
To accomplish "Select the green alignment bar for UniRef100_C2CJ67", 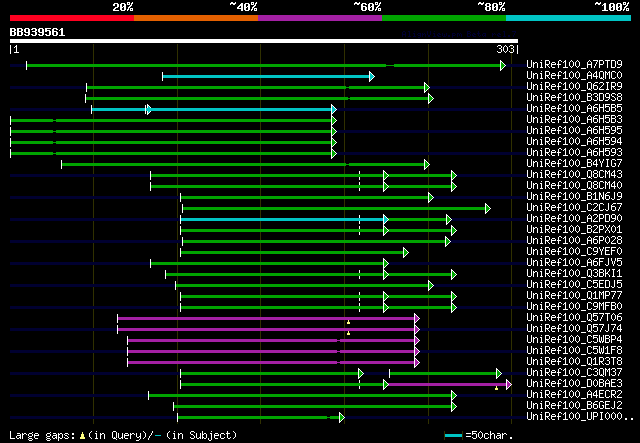I will (336, 209).
